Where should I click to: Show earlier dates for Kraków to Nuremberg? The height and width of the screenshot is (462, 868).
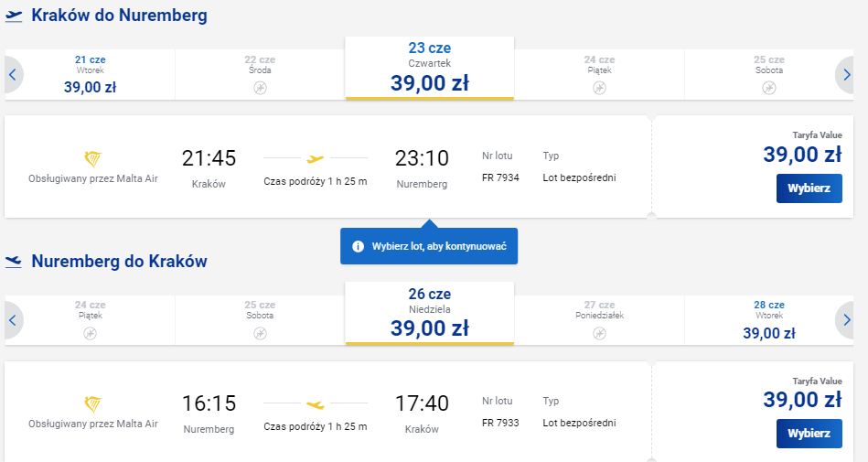pyautogui.click(x=14, y=75)
